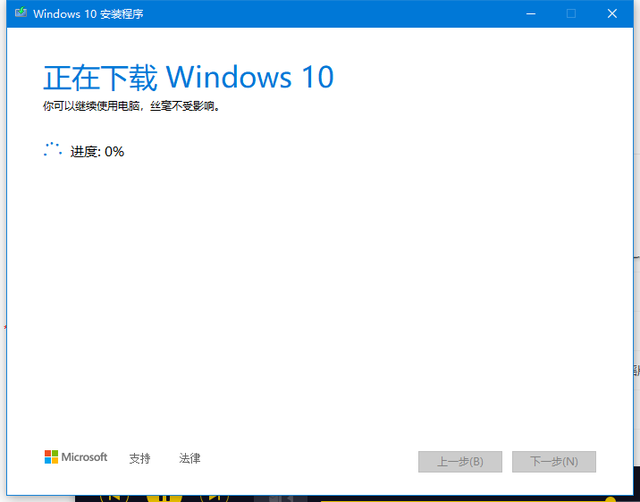Click the Windows 10 setup title bar icon
The image size is (640, 502).
(x=21, y=13)
